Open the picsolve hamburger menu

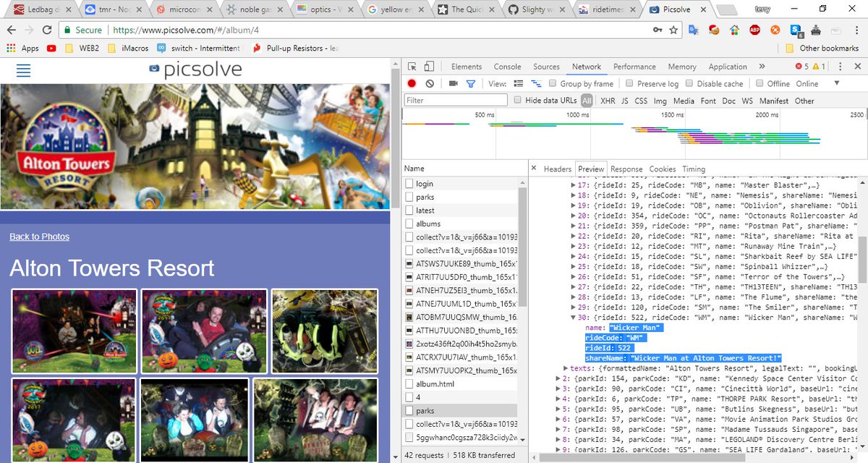point(24,70)
